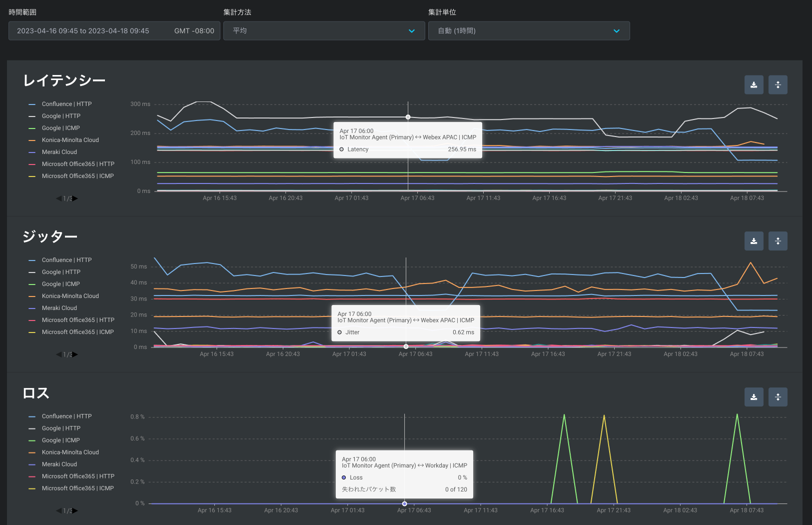
Task: Download the レイテンシー chart data
Action: click(x=754, y=84)
